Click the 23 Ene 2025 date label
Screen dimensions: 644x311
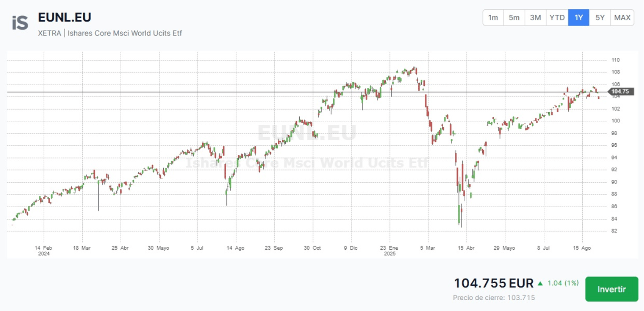coord(390,250)
